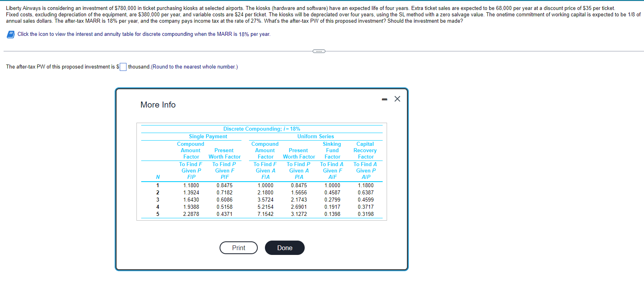The height and width of the screenshot is (284, 644).
Task: Click the Print button
Action: [x=239, y=248]
